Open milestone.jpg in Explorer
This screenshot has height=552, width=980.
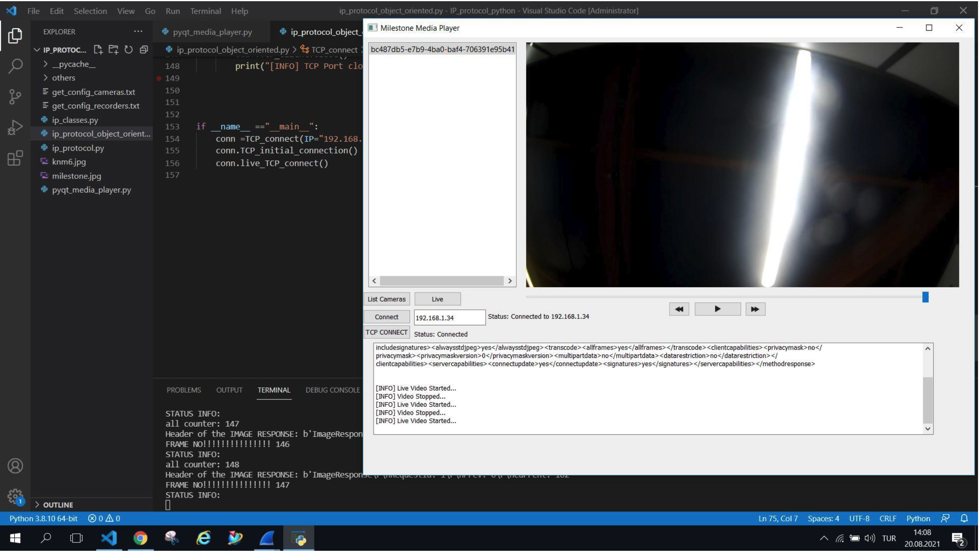[x=76, y=176]
